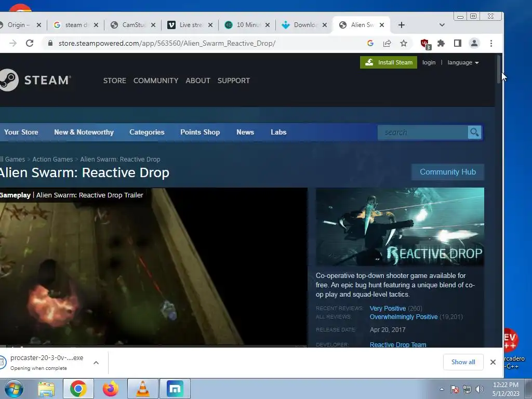
Task: Click Overwhelmingly Positive all reviews link
Action: coord(404,316)
